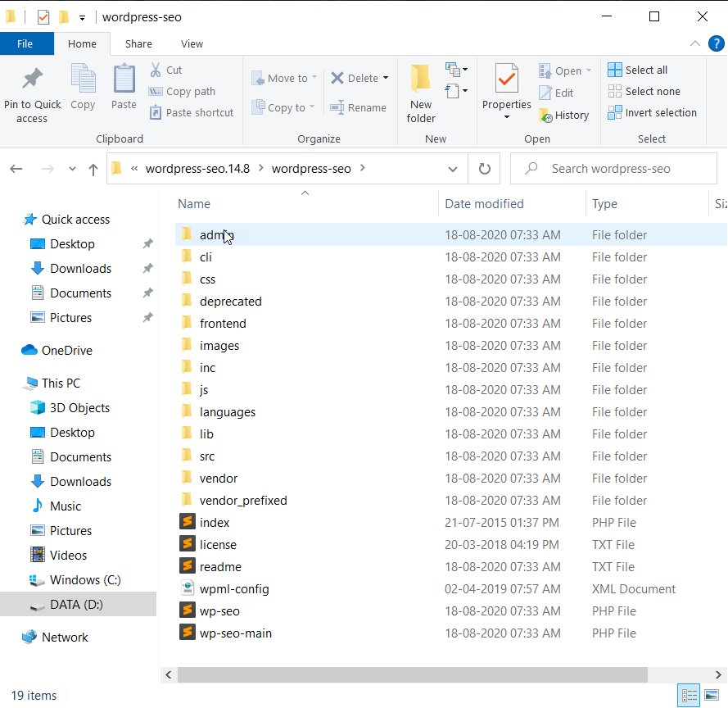Viewport: 728px width, 708px height.
Task: Collapse the ribbon with the chevron
Action: click(695, 43)
